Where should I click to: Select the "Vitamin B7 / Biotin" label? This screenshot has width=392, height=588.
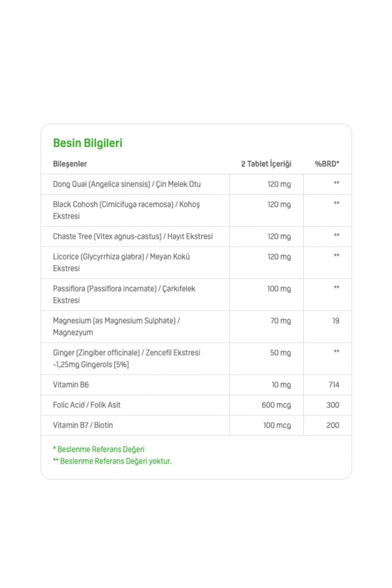click(x=83, y=425)
